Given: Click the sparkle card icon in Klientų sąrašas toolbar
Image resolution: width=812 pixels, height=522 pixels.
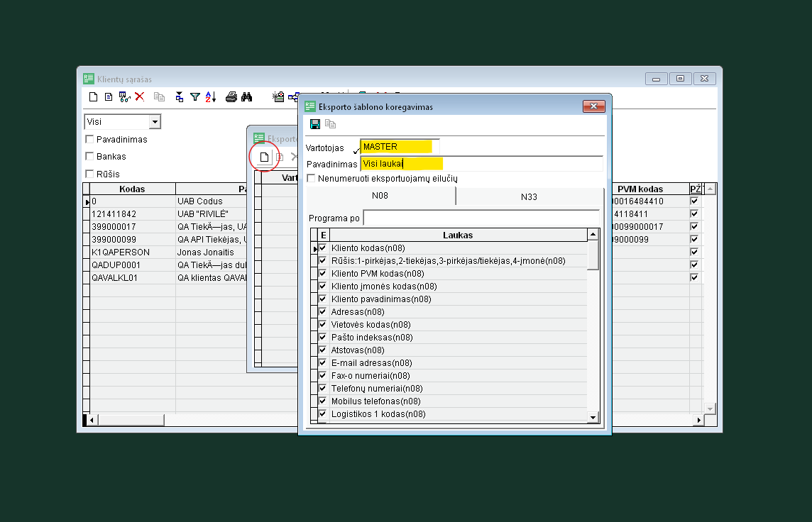Looking at the screenshot, I should click(x=278, y=96).
